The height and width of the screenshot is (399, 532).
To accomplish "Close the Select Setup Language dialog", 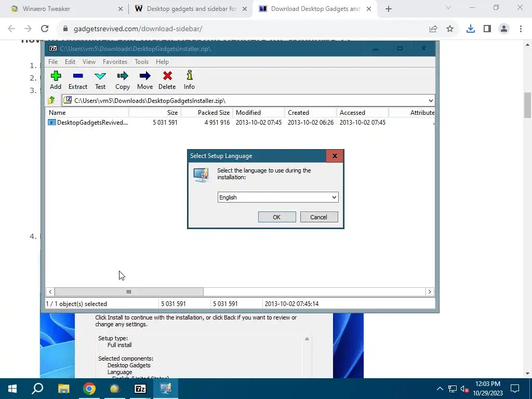I will coord(335,156).
